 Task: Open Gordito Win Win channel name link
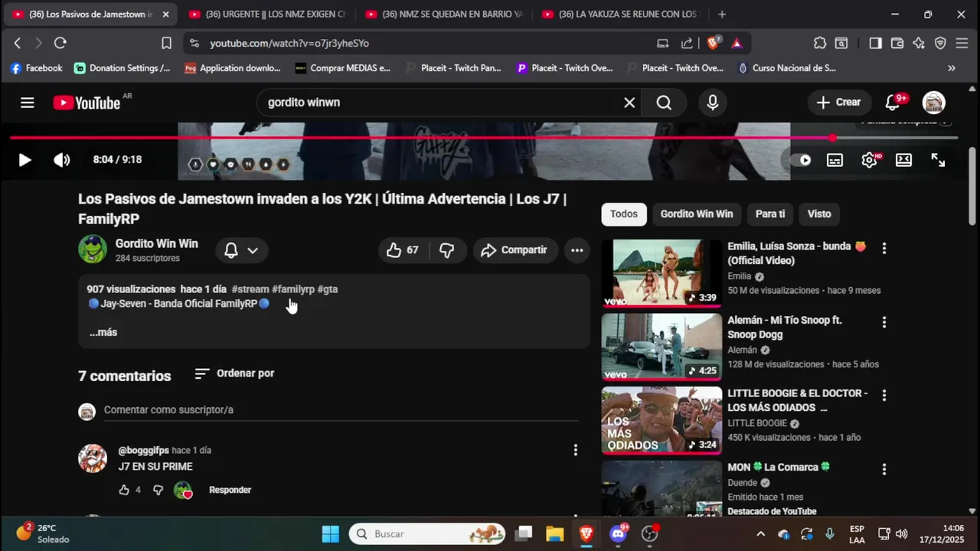point(156,243)
